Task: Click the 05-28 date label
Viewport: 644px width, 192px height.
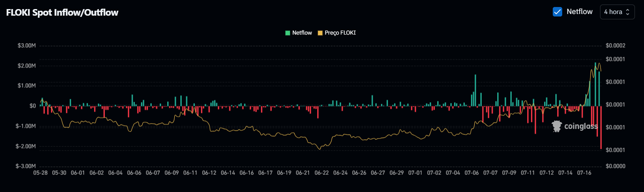Action: (x=40, y=173)
